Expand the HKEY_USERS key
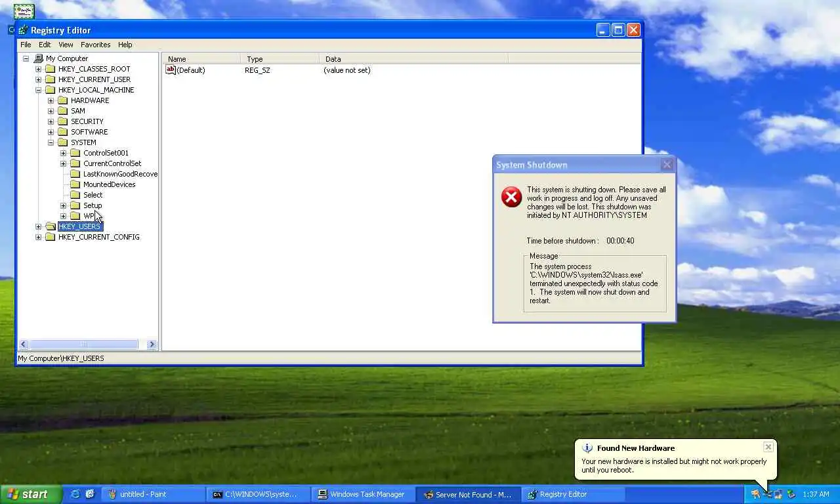The width and height of the screenshot is (840, 504). pyautogui.click(x=38, y=226)
